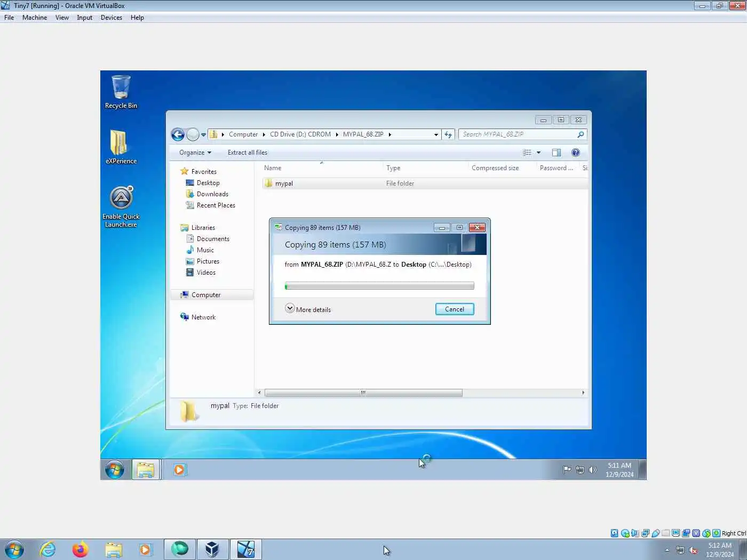Open recent pages dropdown next to Forward
Viewport: 747px width, 560px height.
203,135
